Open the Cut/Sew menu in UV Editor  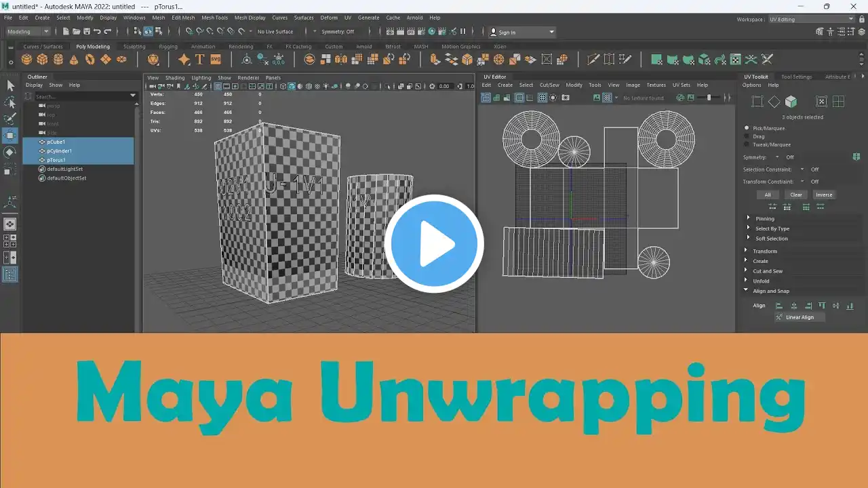pos(549,85)
